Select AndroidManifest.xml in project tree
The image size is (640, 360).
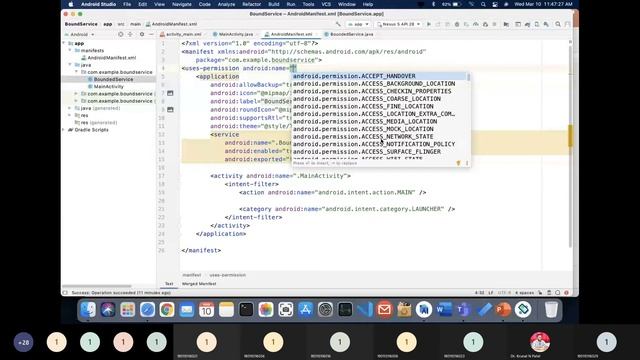click(x=111, y=58)
